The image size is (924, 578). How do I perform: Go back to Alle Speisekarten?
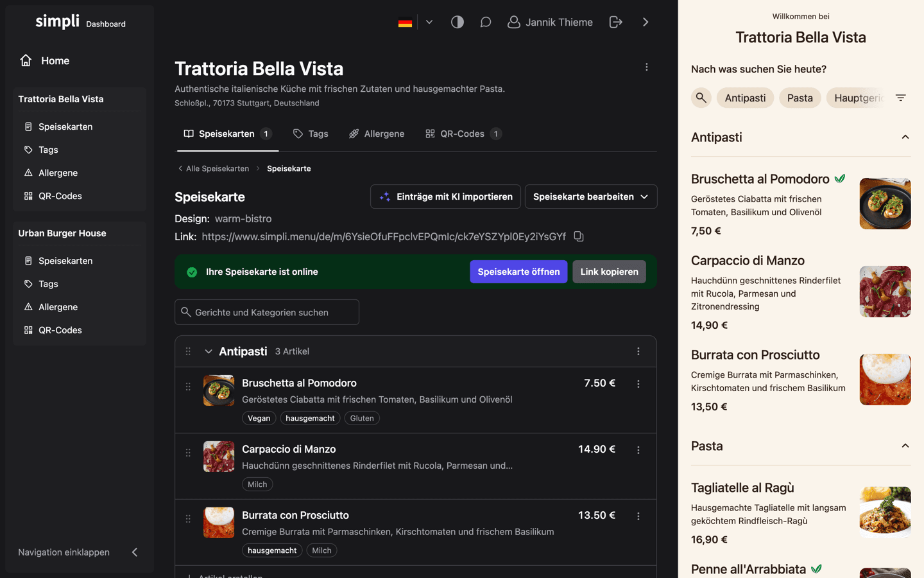click(213, 168)
